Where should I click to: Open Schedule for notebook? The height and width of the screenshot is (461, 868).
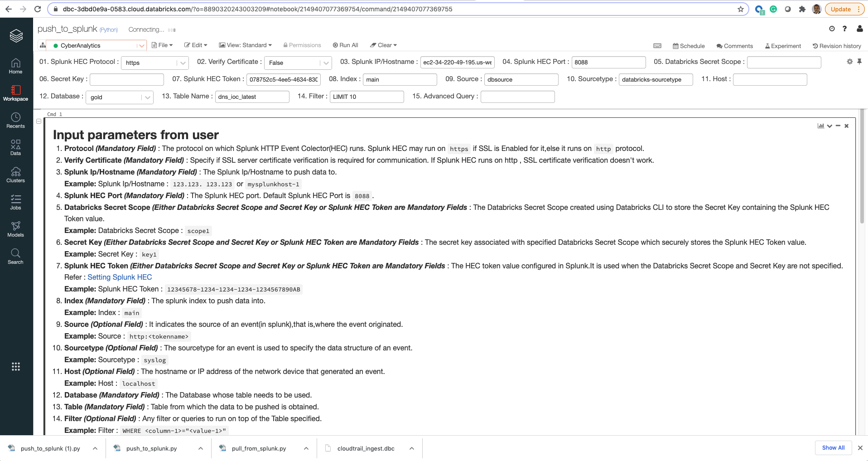pos(689,46)
